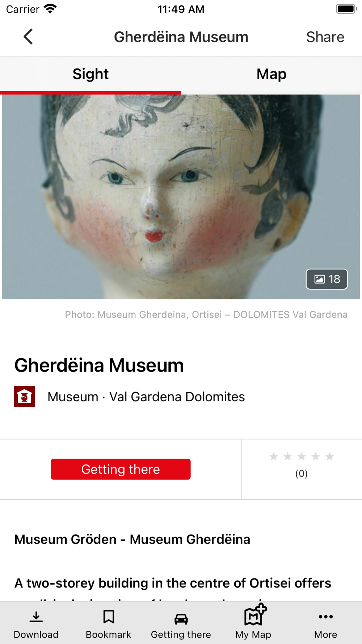Select the Sight tab
Screen dimensions: 362x644
click(90, 74)
